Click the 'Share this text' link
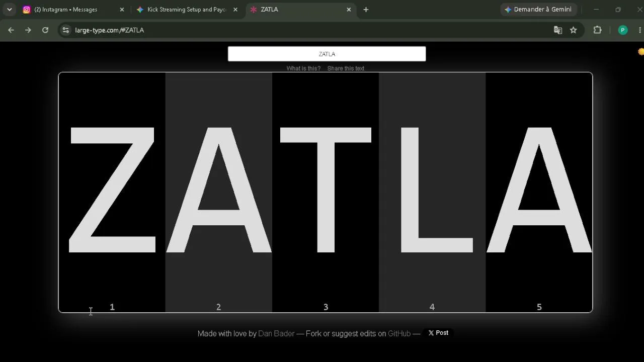This screenshot has width=644, height=362. point(346,68)
